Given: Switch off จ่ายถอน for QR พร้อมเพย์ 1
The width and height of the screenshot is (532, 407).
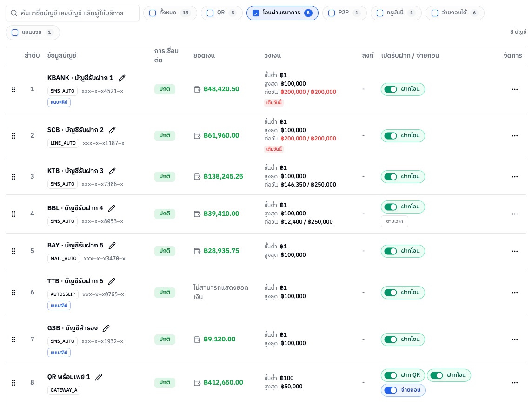Looking at the screenshot, I should (x=391, y=390).
